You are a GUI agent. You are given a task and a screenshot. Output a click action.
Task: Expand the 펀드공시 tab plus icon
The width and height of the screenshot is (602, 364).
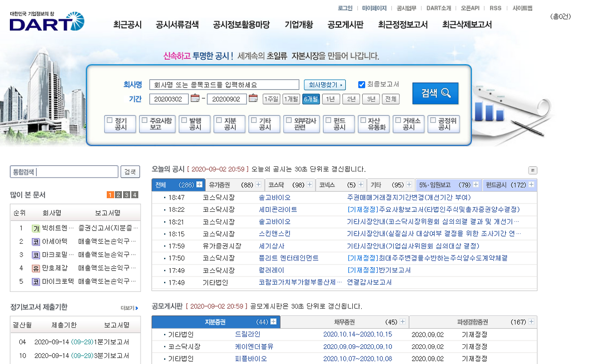[x=531, y=185]
